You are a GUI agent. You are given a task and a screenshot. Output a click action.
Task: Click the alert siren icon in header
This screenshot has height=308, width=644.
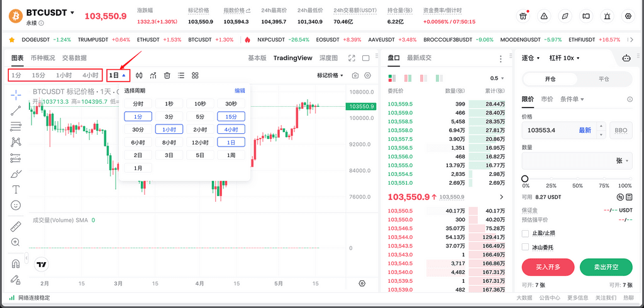click(607, 16)
